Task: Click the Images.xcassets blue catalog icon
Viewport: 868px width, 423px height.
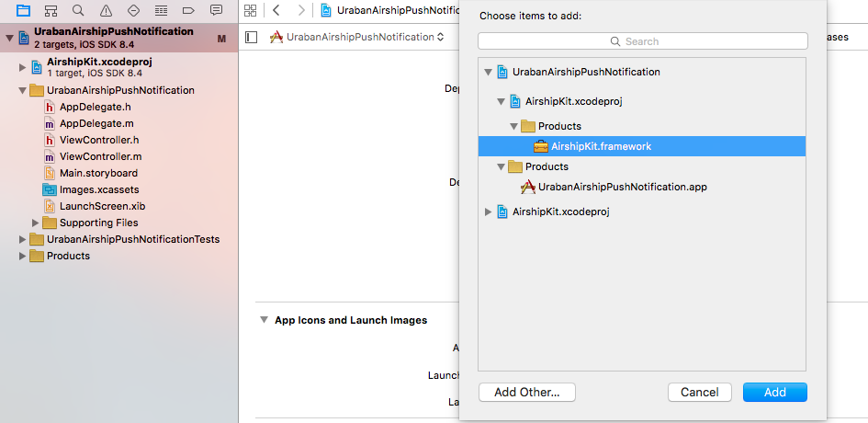Action: (50, 189)
